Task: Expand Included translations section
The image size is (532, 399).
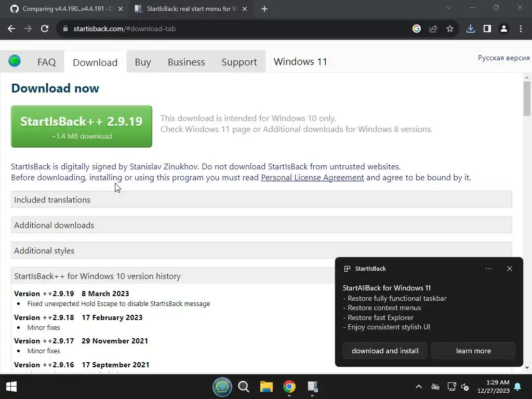Action: coord(261,199)
